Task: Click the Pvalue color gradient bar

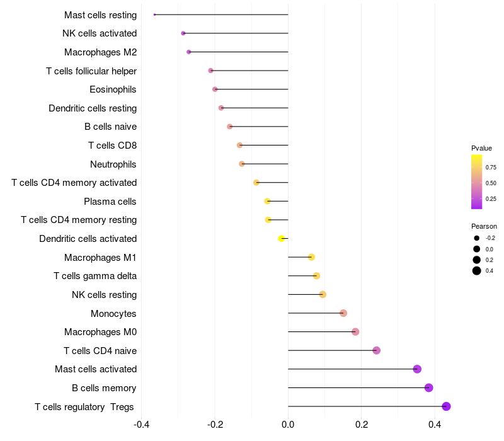Action: (477, 181)
